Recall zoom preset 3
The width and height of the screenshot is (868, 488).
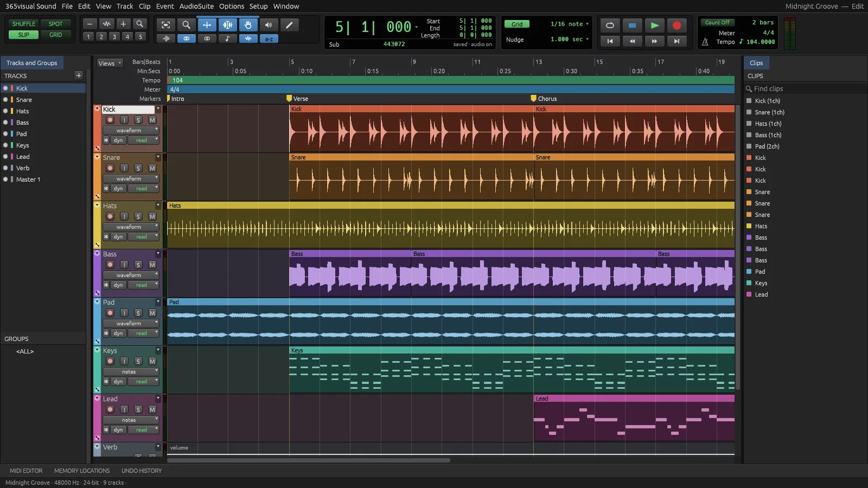(114, 36)
